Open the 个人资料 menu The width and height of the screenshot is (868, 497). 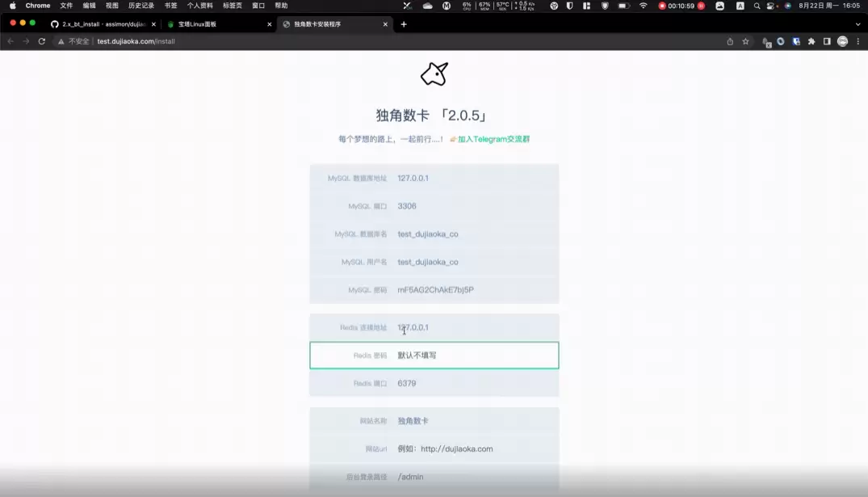(199, 6)
